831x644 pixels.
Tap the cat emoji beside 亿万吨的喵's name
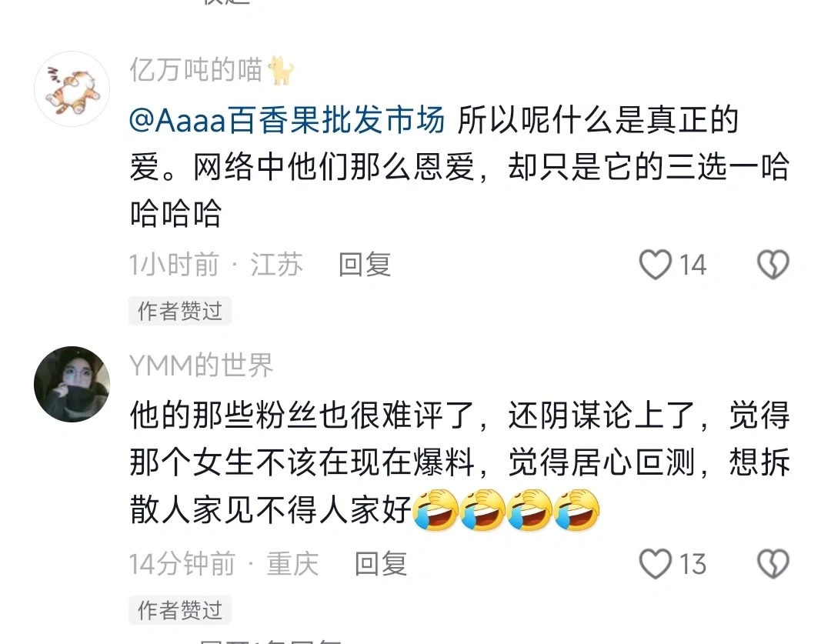[281, 71]
